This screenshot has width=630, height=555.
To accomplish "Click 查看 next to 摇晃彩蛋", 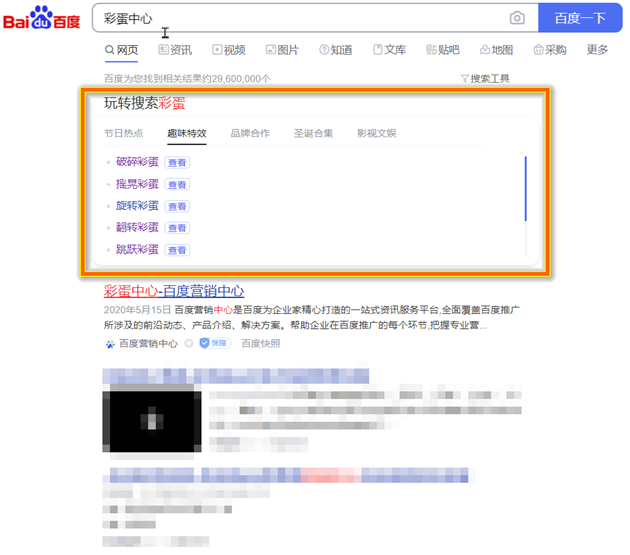I will [x=177, y=184].
